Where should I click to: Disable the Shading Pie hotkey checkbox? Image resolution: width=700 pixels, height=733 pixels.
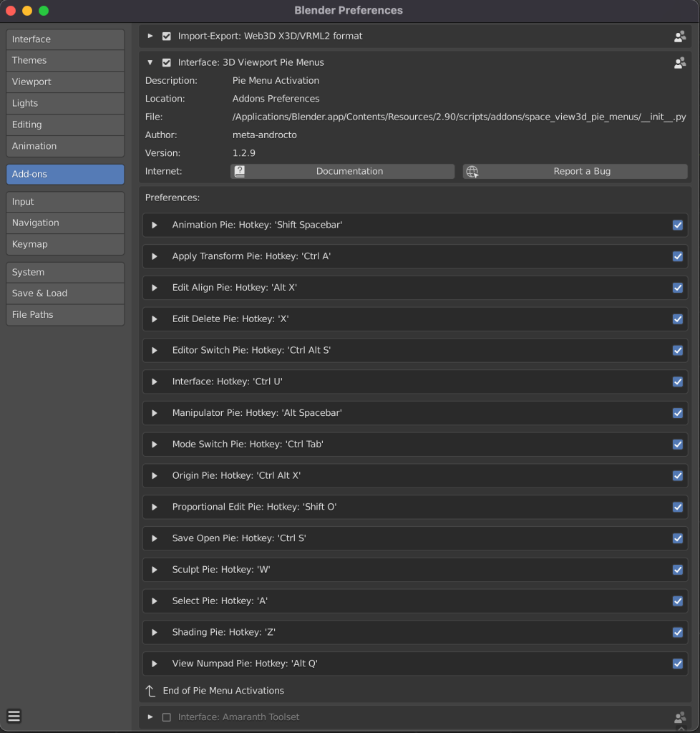(x=678, y=632)
